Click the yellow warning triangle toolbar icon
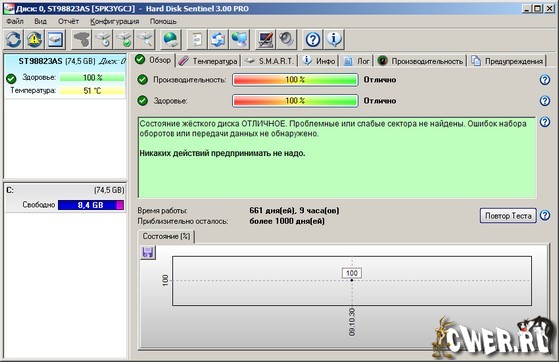The image size is (559, 362). point(34,39)
